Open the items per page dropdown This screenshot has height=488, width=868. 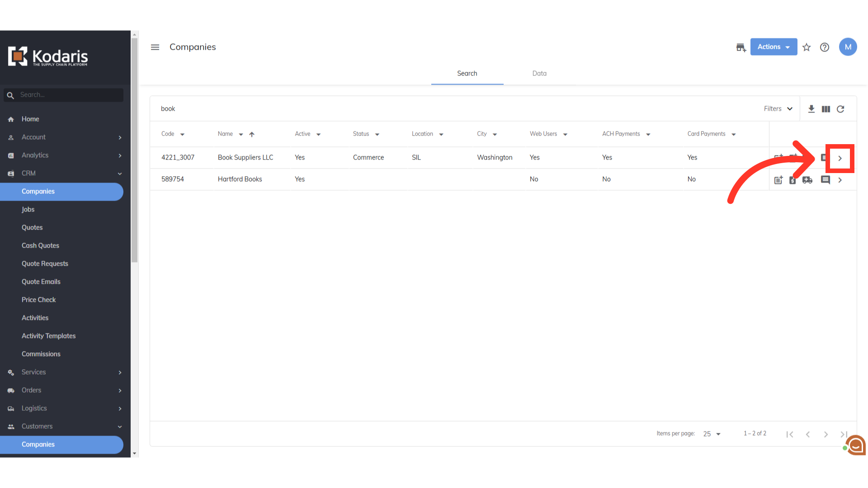tap(712, 434)
